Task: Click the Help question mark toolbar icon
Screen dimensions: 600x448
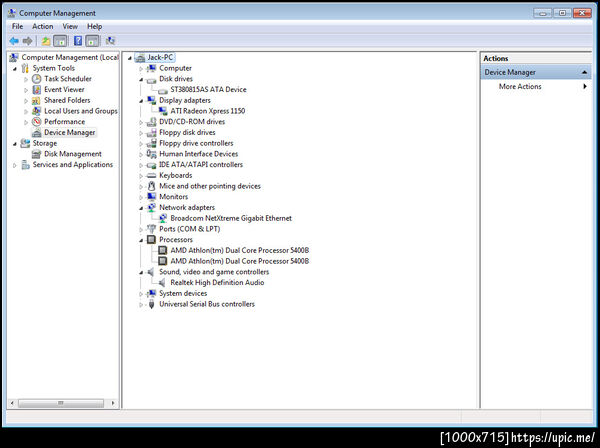Action: (x=78, y=41)
